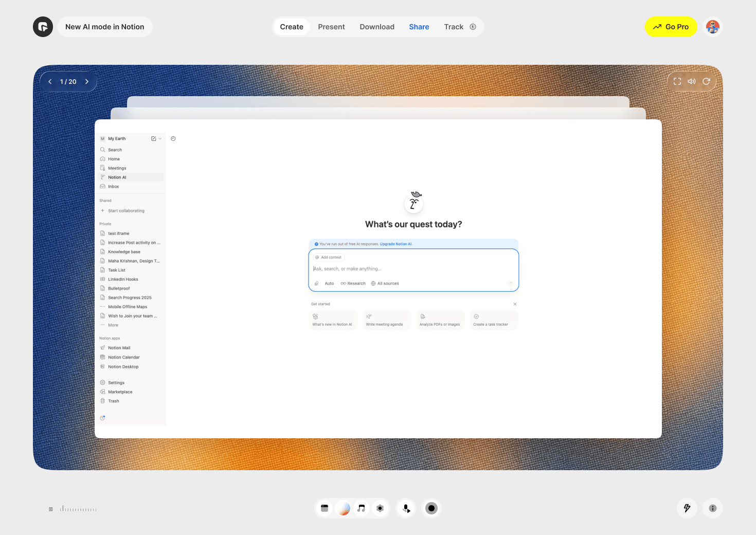Mute the player sound

pos(692,81)
